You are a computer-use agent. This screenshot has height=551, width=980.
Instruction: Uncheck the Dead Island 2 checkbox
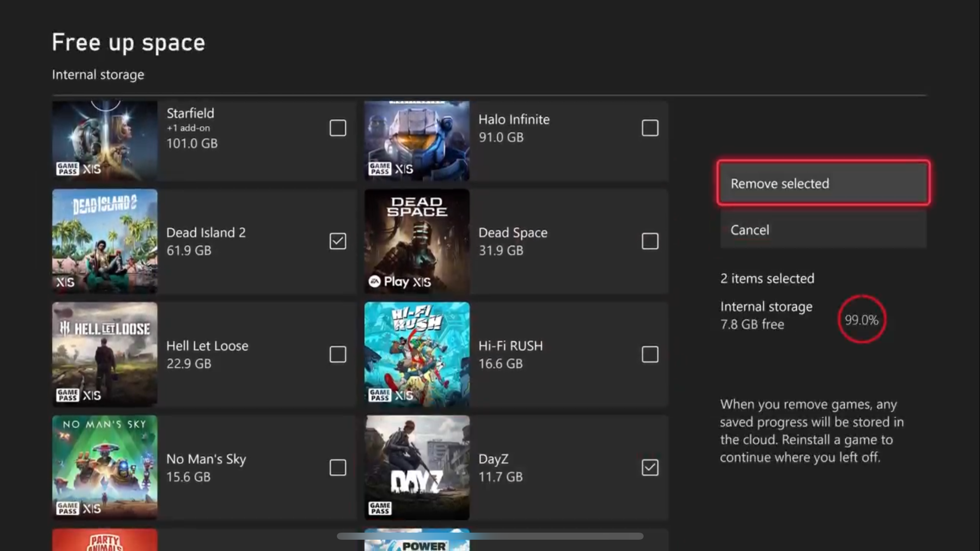tap(338, 241)
